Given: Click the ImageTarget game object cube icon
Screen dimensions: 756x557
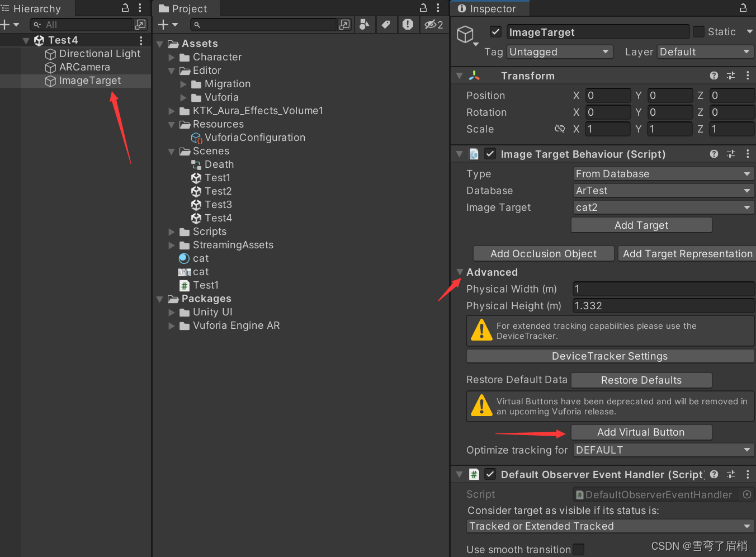Looking at the screenshot, I should (465, 35).
